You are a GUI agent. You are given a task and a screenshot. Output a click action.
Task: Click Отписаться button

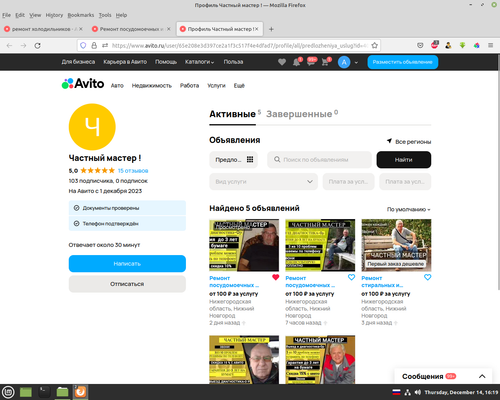[127, 284]
